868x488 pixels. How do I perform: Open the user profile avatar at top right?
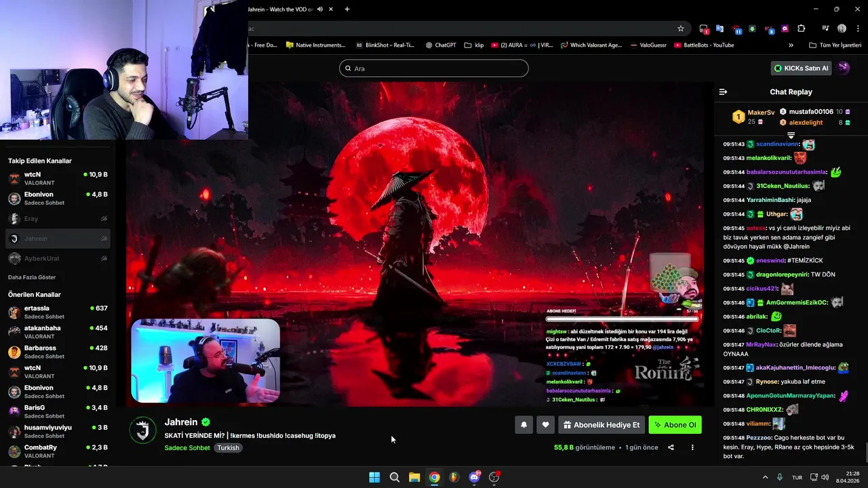[844, 68]
